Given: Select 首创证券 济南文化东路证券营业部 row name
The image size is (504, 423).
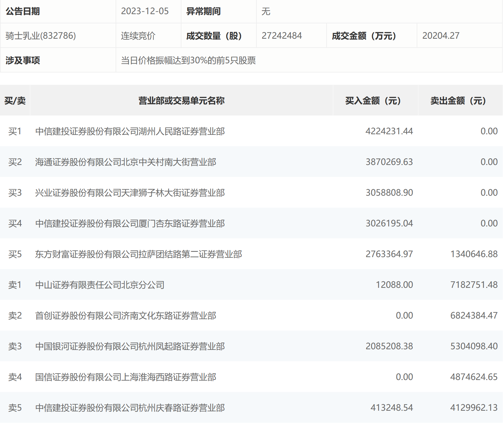Looking at the screenshot, I should tap(126, 315).
